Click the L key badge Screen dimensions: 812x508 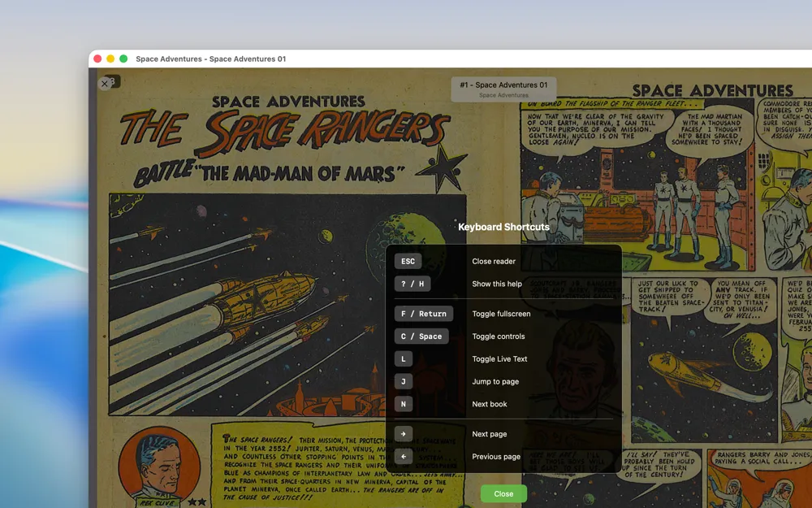point(404,358)
